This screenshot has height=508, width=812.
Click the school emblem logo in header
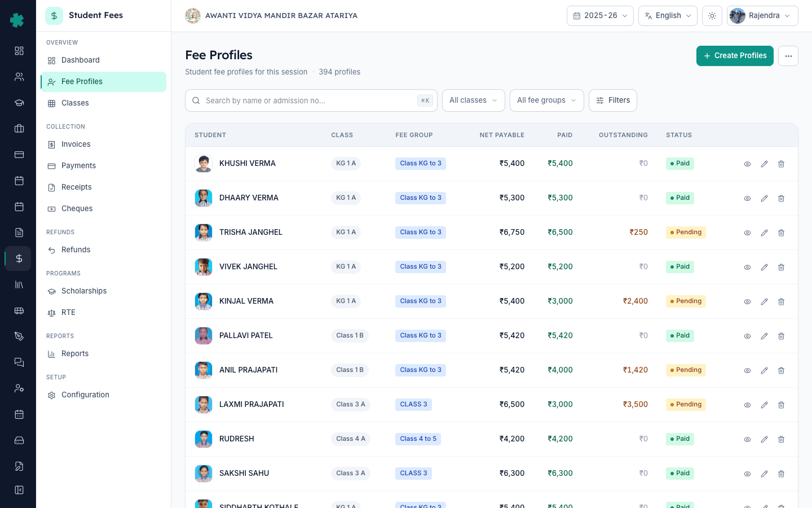(193, 16)
